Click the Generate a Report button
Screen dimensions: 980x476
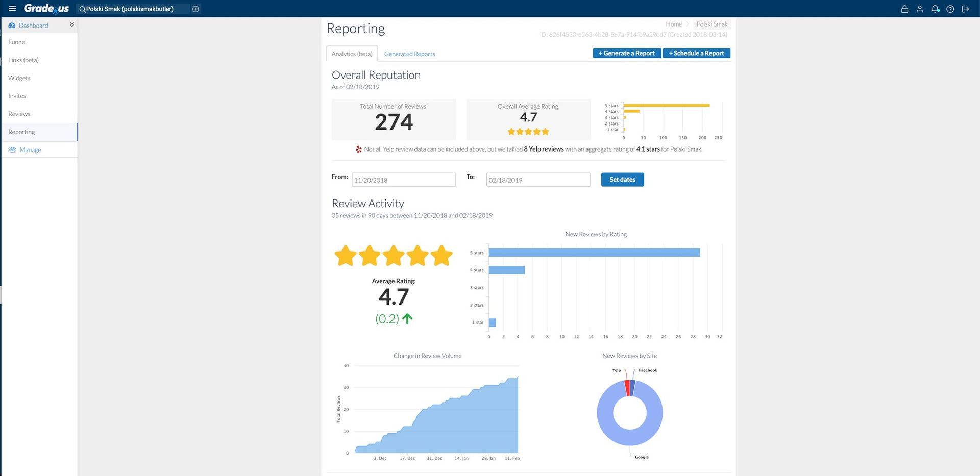tap(627, 53)
